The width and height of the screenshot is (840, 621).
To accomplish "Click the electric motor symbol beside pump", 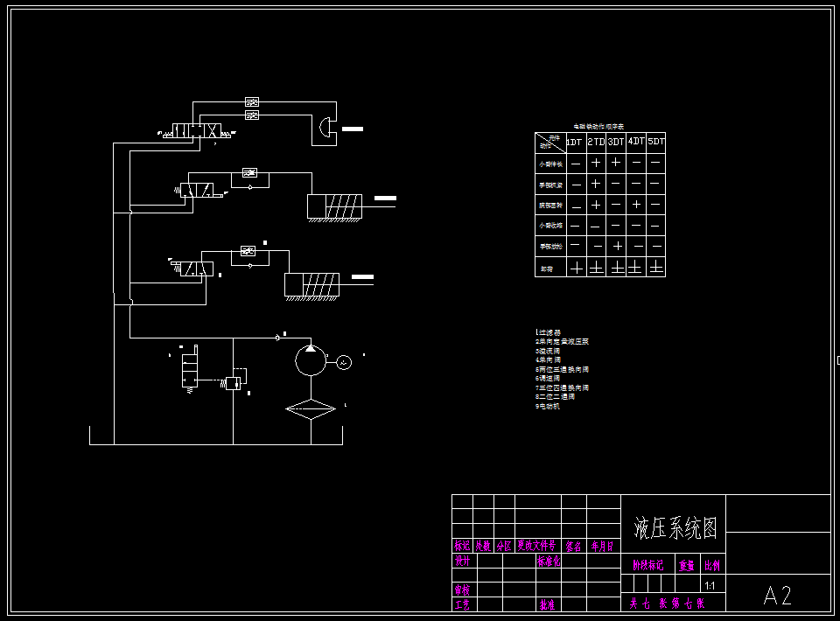I will click(x=344, y=362).
